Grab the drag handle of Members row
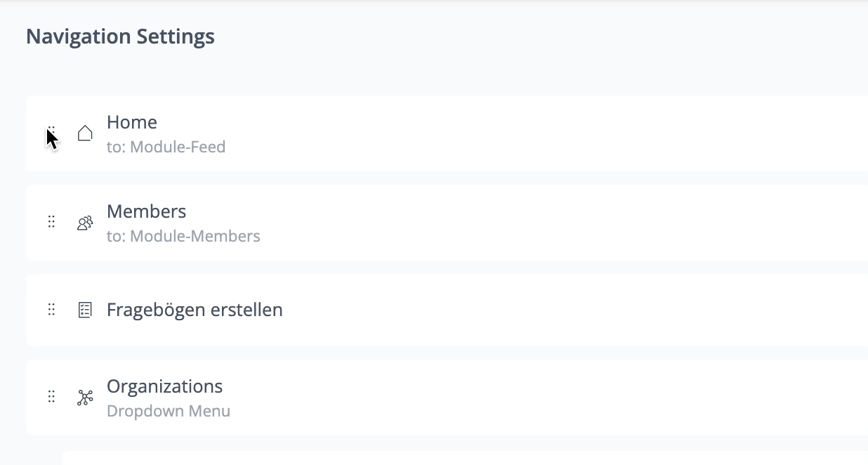868x465 pixels. (51, 222)
